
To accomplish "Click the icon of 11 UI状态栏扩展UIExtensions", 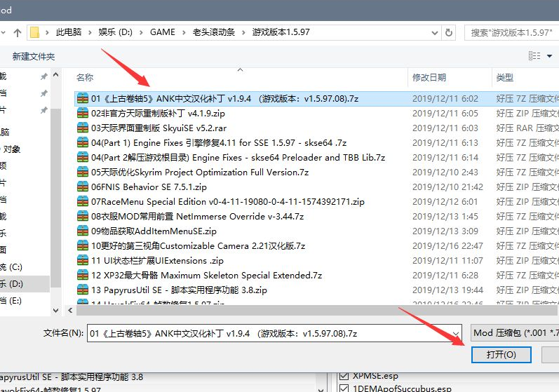I will click(x=82, y=260).
